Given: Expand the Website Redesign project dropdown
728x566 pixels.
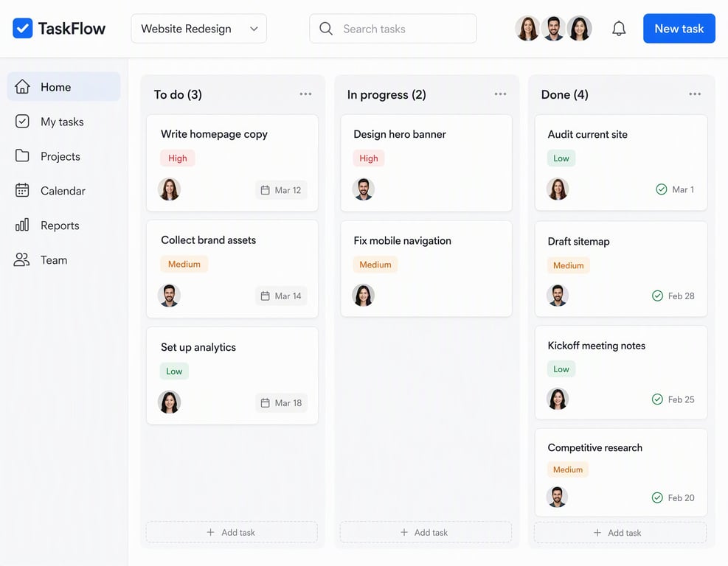Looking at the screenshot, I should (198, 29).
